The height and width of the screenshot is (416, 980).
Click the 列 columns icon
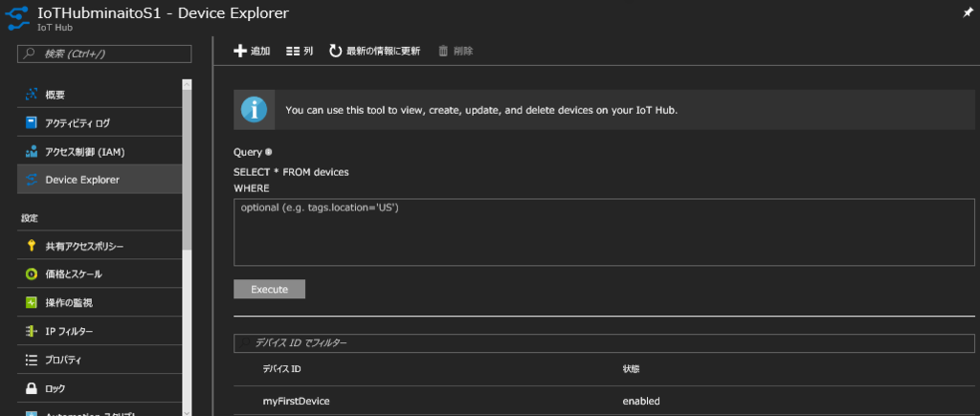click(293, 52)
